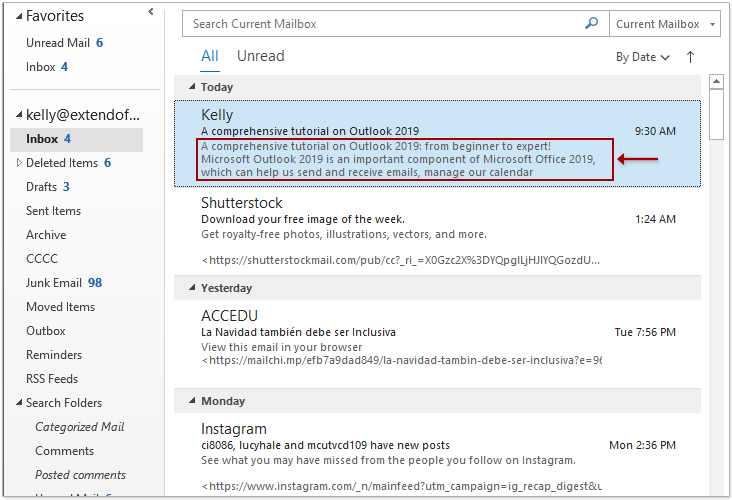Collapse the kelly@extendof... account tree
The width and height of the screenshot is (732, 500).
(x=19, y=114)
